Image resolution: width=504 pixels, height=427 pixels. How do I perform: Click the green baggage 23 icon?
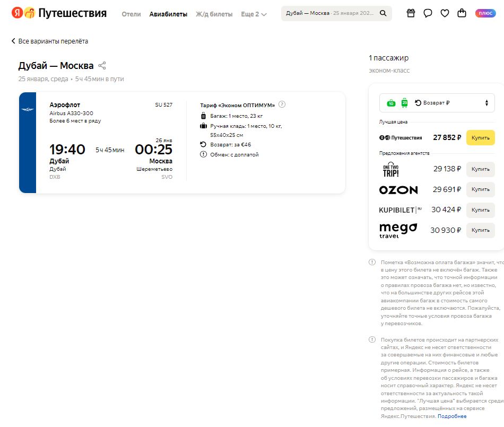pyautogui.click(x=404, y=103)
